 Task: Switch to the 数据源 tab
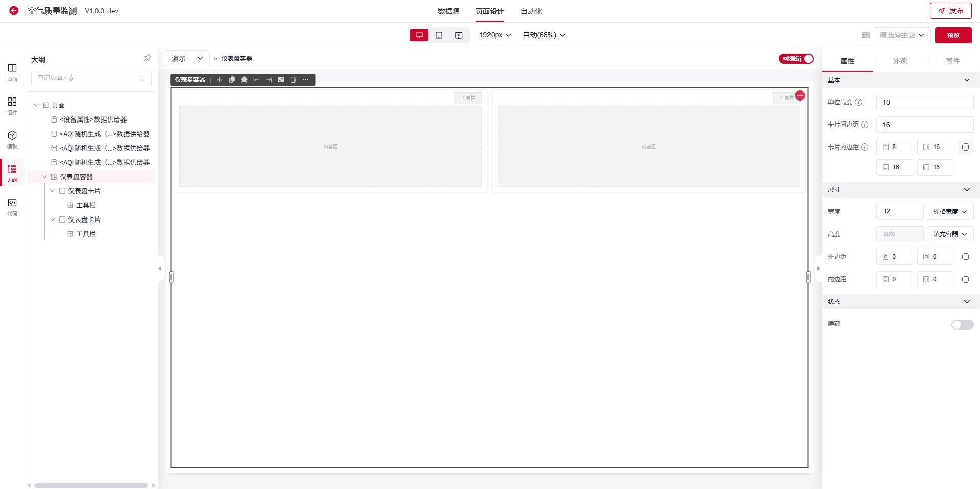(448, 11)
